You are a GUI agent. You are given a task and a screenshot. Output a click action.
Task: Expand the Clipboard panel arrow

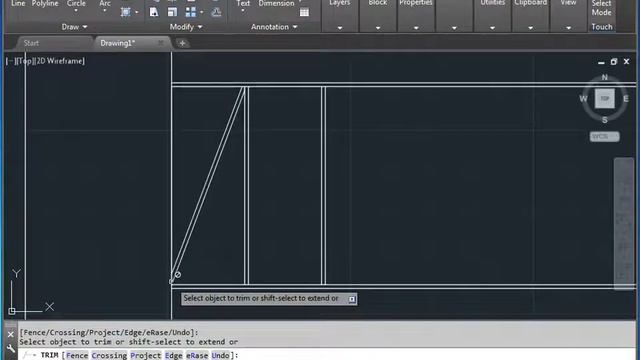click(x=530, y=28)
